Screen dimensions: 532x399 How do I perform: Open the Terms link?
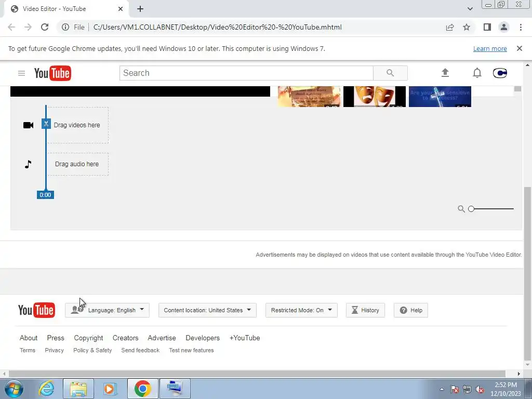coord(28,350)
